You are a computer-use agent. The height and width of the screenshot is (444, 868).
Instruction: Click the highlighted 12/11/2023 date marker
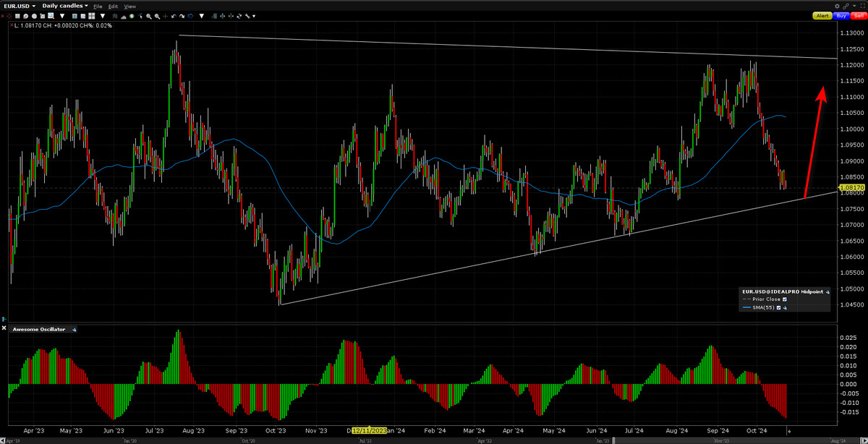pyautogui.click(x=368, y=430)
